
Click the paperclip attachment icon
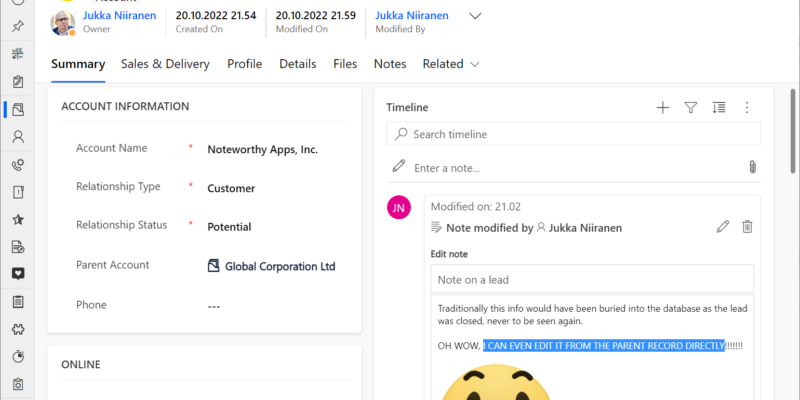pyautogui.click(x=751, y=167)
